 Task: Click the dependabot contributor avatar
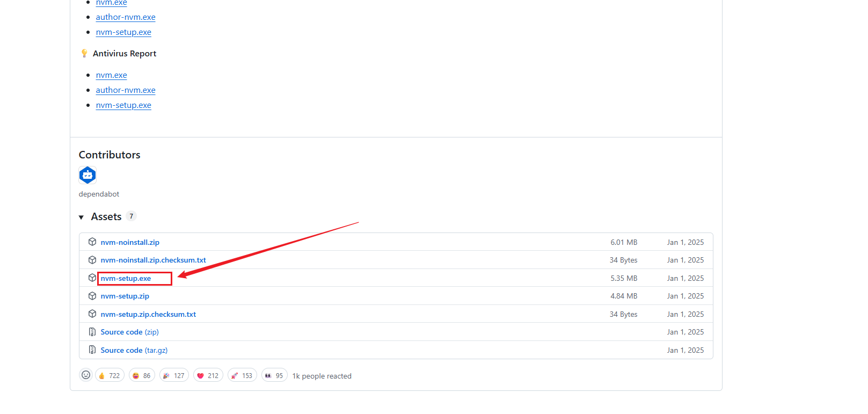(87, 175)
